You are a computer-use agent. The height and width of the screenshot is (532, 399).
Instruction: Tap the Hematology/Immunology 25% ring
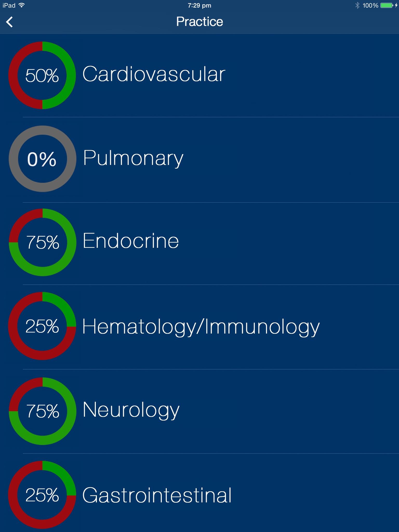(42, 326)
